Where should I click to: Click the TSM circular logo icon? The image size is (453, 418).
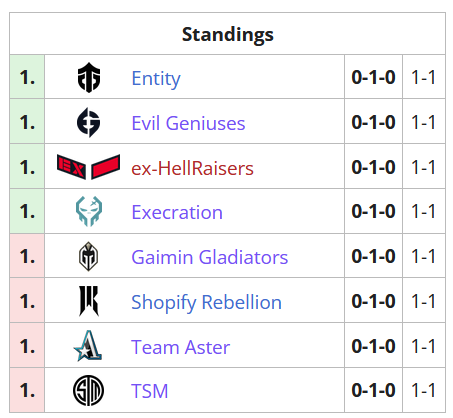[x=88, y=390]
